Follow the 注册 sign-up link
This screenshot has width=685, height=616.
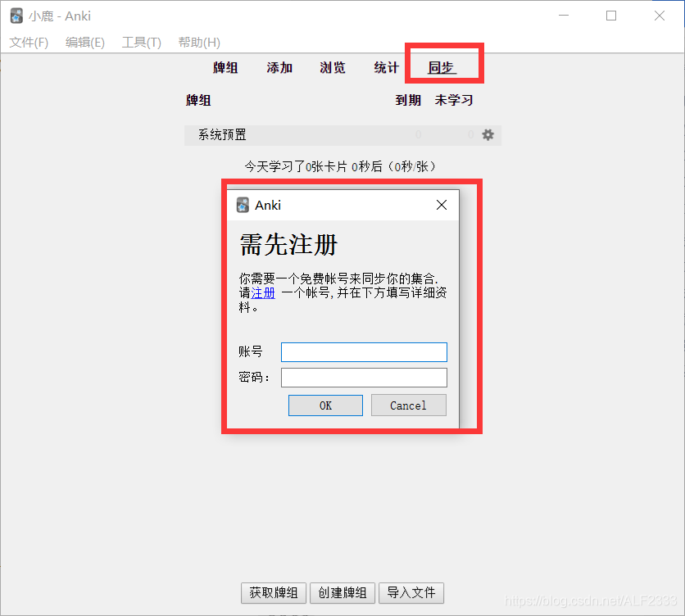[x=263, y=292]
